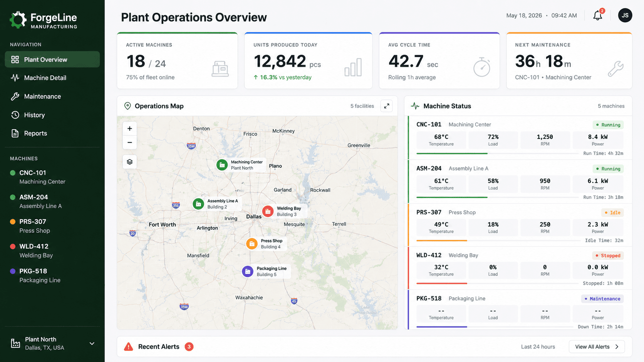Click the Press Shop orange map marker
The height and width of the screenshot is (362, 644).
252,244
